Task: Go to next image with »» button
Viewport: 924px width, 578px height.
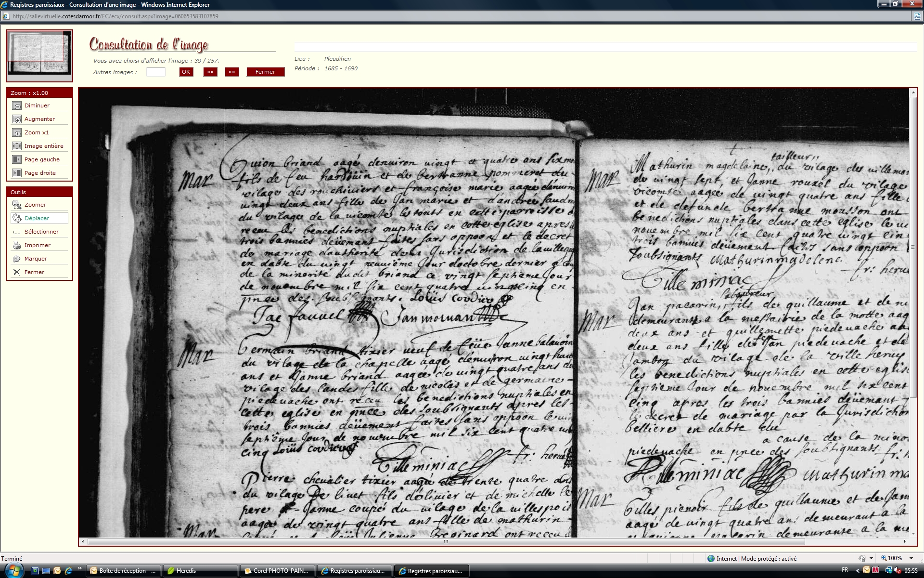Action: (x=232, y=72)
